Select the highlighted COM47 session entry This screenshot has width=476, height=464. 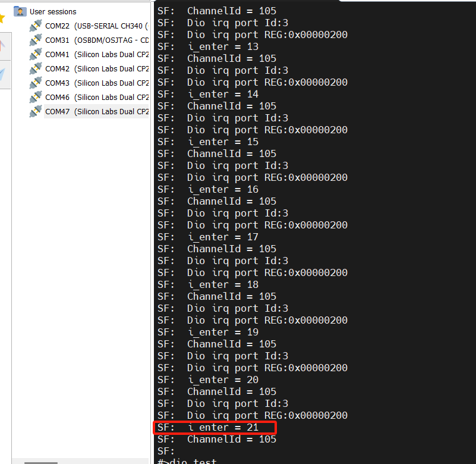pyautogui.click(x=96, y=111)
